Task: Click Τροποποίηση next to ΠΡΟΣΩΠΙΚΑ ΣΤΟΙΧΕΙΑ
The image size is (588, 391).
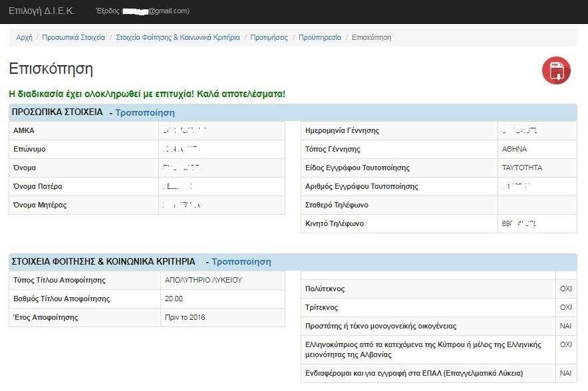Action: (x=145, y=112)
